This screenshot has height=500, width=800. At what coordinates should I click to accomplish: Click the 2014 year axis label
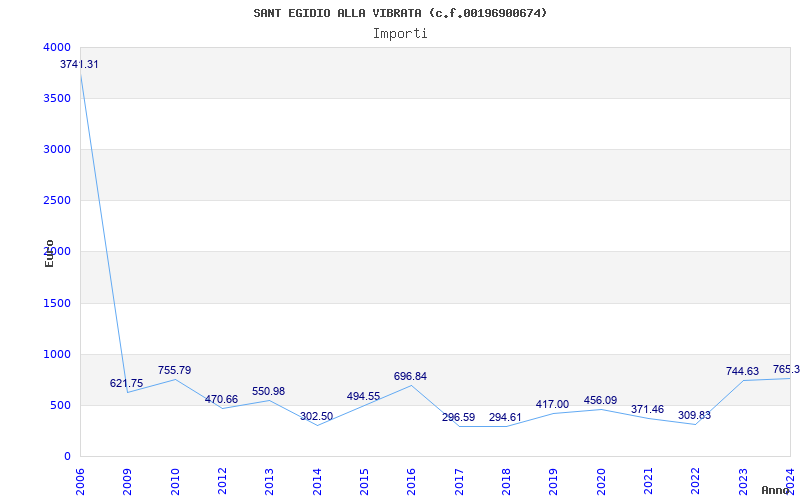pyautogui.click(x=317, y=482)
